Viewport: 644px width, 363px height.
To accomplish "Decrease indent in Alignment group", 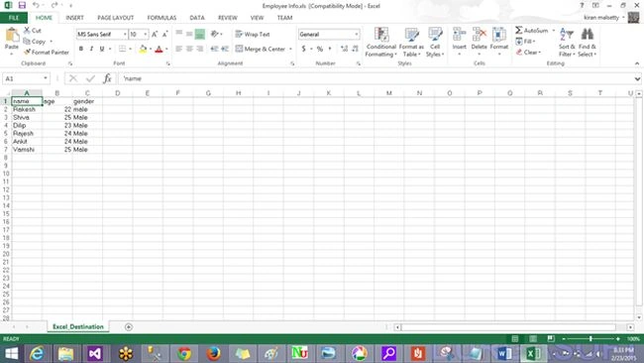I will click(214, 49).
